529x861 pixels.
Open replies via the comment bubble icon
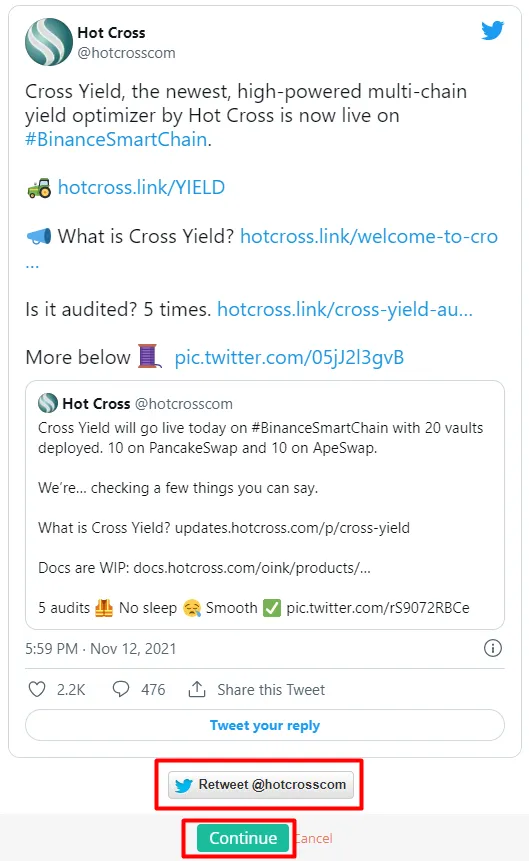point(121,689)
